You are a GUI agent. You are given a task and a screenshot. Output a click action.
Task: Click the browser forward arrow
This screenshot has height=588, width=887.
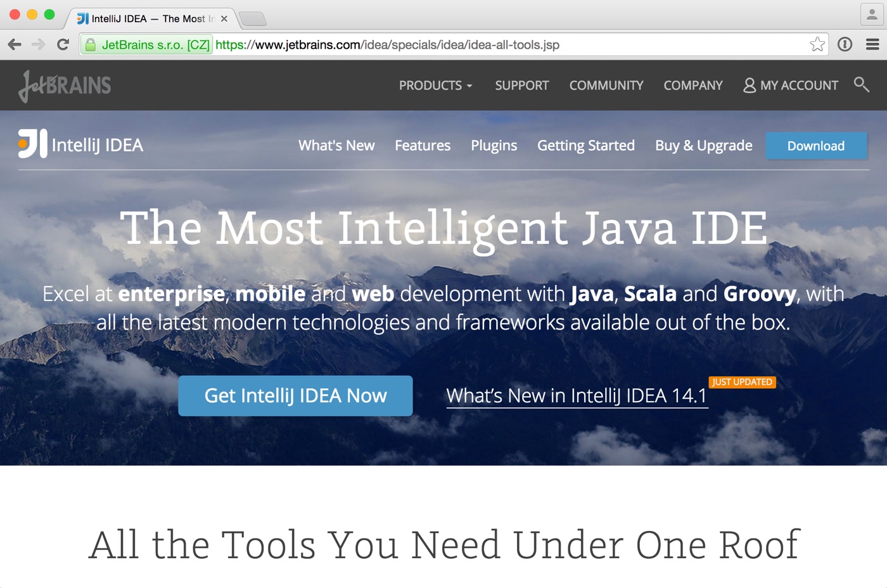pyautogui.click(x=39, y=44)
